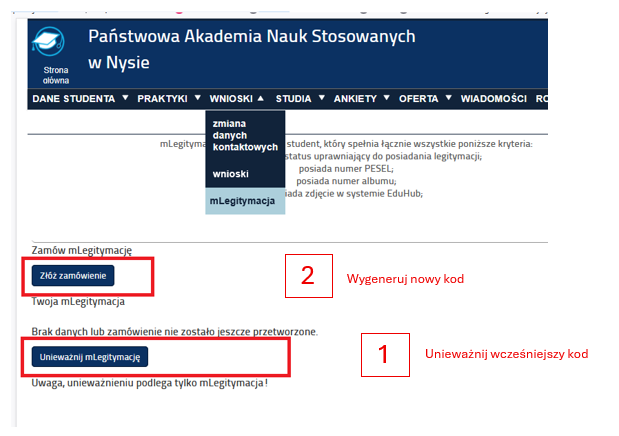Click the graduation cap logo icon
Image resolution: width=619 pixels, height=436 pixels.
point(48,42)
